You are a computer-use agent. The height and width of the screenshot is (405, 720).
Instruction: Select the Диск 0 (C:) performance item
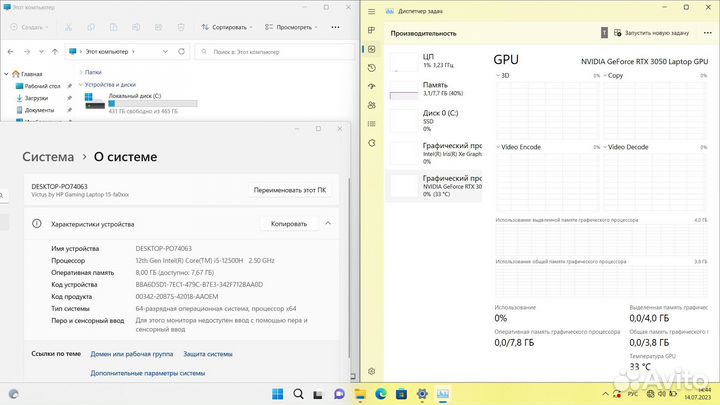[435, 120]
